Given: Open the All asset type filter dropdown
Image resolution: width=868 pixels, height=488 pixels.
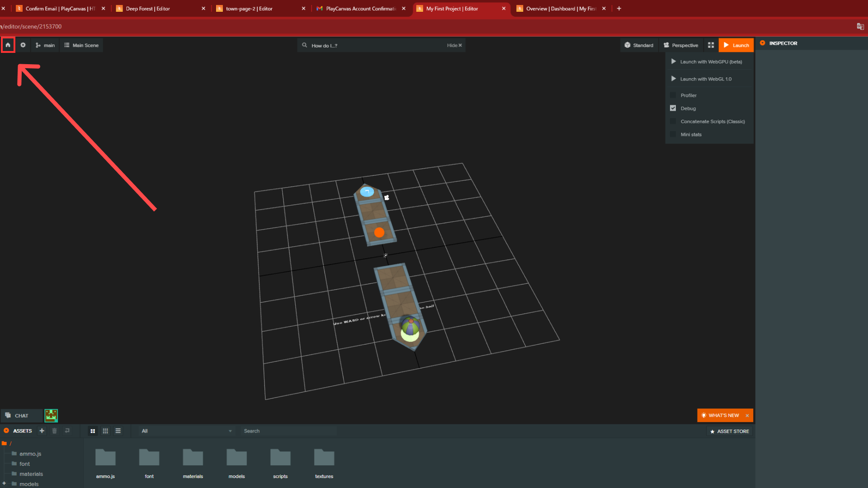Looking at the screenshot, I should point(187,431).
